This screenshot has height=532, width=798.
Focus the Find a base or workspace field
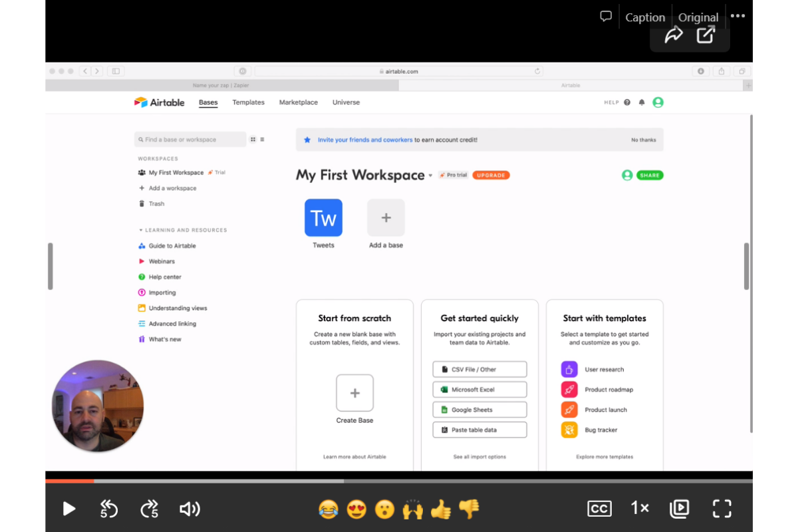[190, 140]
